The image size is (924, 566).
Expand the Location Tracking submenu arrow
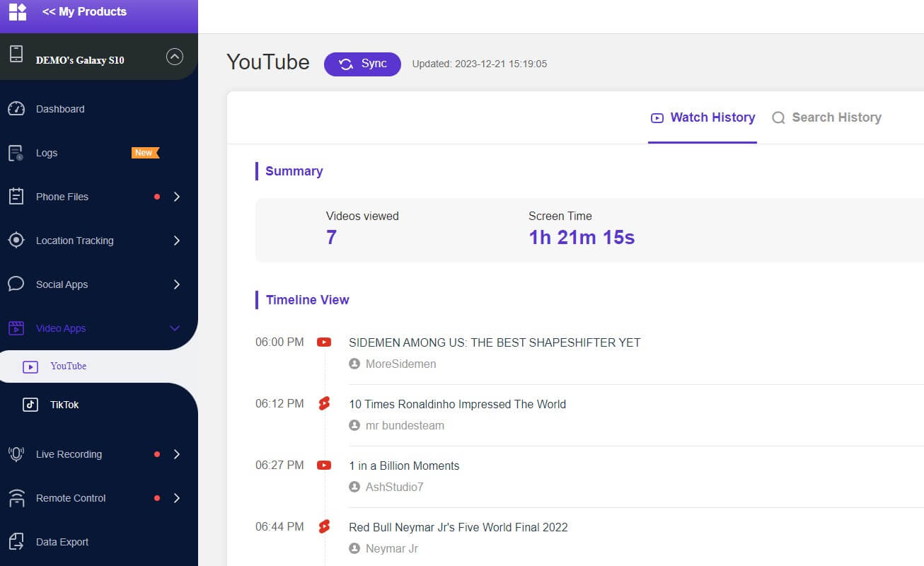pyautogui.click(x=176, y=241)
